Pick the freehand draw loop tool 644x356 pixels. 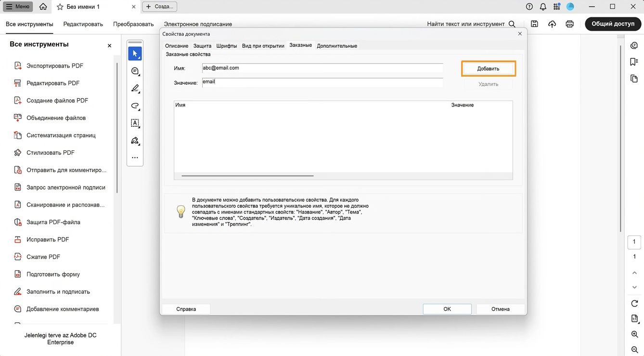[x=135, y=106]
